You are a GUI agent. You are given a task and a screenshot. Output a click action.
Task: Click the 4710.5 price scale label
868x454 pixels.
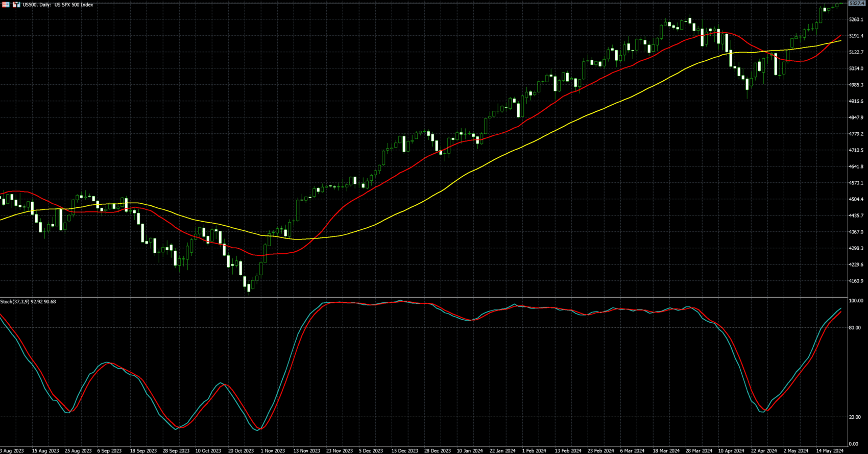(856, 151)
